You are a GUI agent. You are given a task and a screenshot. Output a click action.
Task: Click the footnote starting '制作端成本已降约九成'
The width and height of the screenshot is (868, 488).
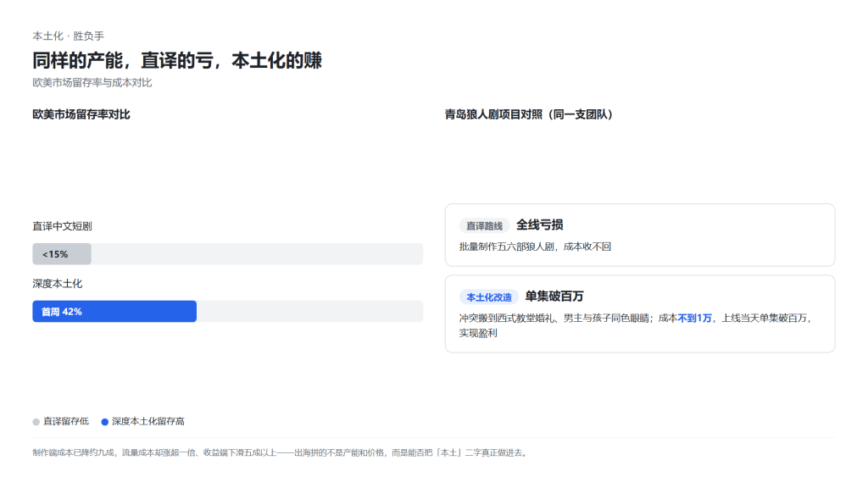(281, 452)
